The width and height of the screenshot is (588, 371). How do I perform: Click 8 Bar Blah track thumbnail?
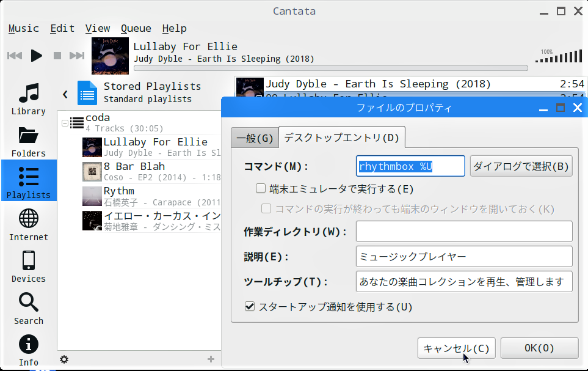coord(92,171)
